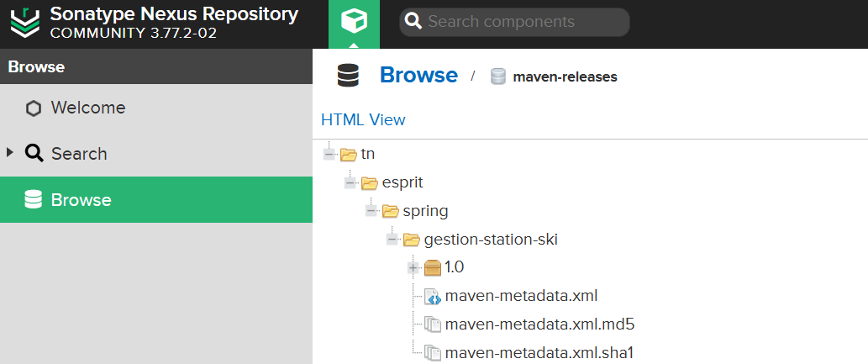The image size is (868, 364).
Task: Select Browse in the sidebar
Action: [156, 199]
